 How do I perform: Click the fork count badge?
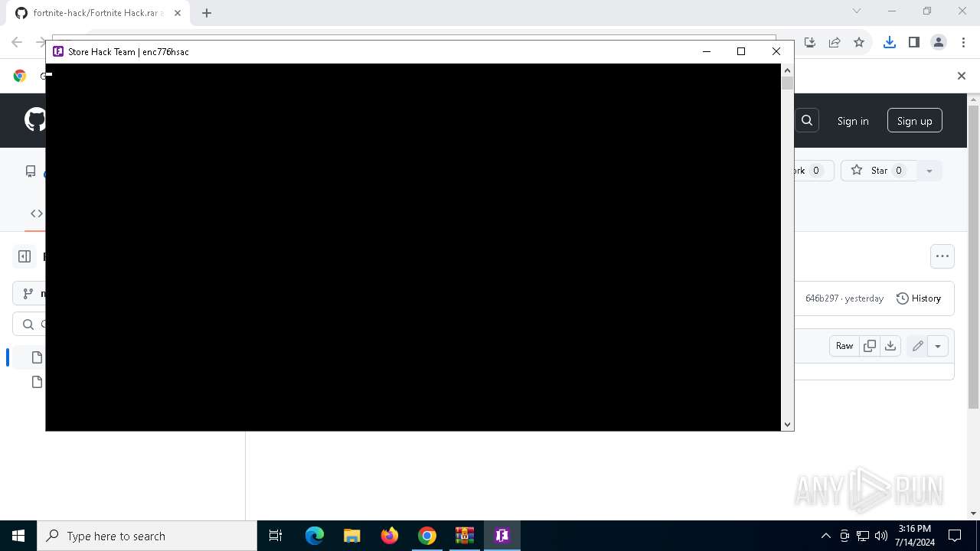816,171
